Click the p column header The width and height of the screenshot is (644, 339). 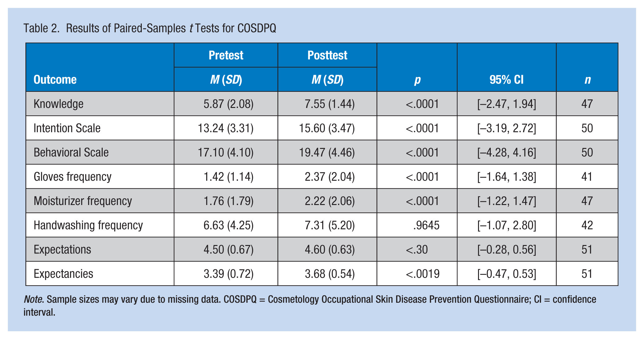(x=417, y=80)
